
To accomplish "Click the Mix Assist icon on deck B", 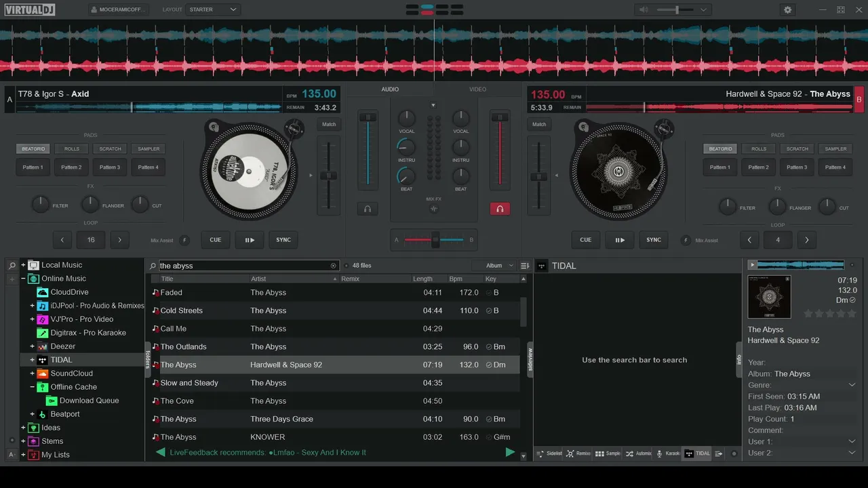I will pyautogui.click(x=685, y=240).
